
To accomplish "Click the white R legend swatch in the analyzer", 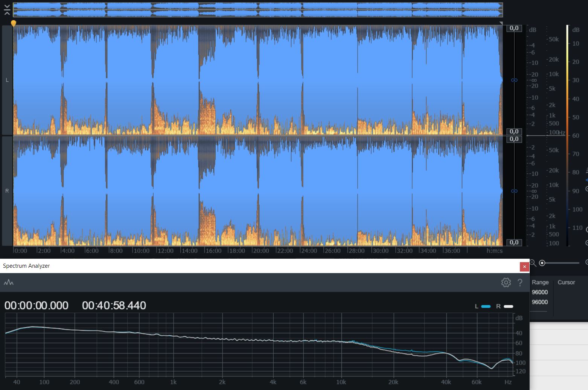I will click(x=508, y=307).
